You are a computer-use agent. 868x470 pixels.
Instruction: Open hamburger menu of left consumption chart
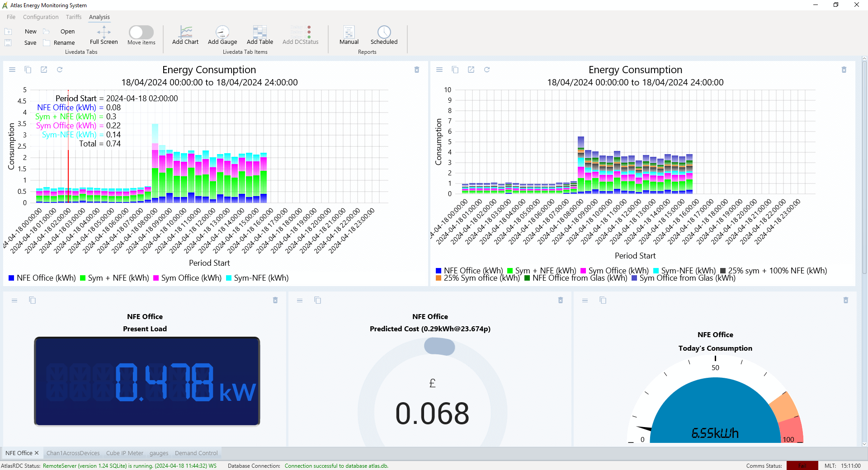pos(12,70)
